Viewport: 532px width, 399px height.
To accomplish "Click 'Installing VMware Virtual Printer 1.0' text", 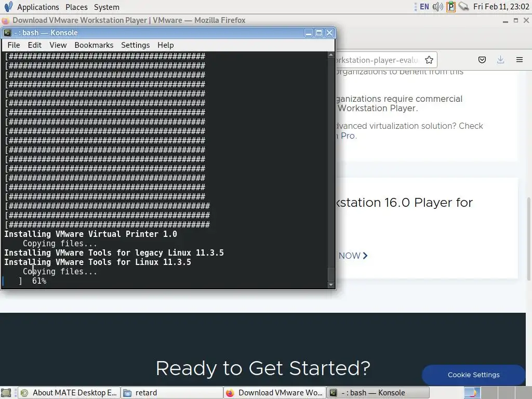I will (x=90, y=234).
